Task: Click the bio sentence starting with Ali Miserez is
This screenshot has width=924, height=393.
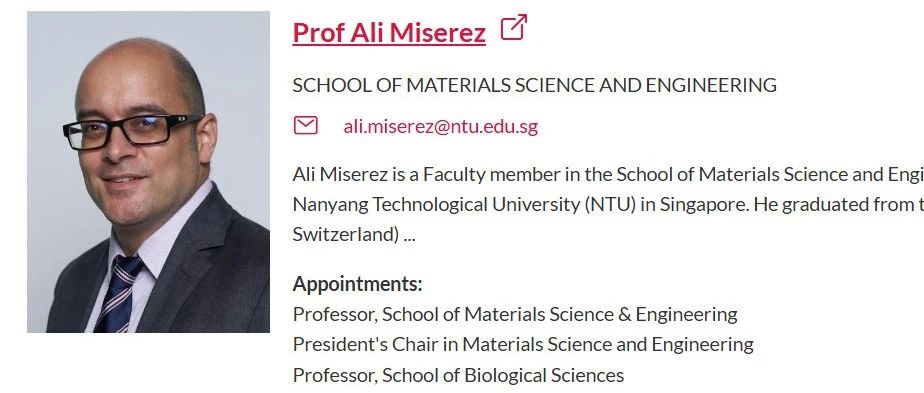Action: point(608,175)
